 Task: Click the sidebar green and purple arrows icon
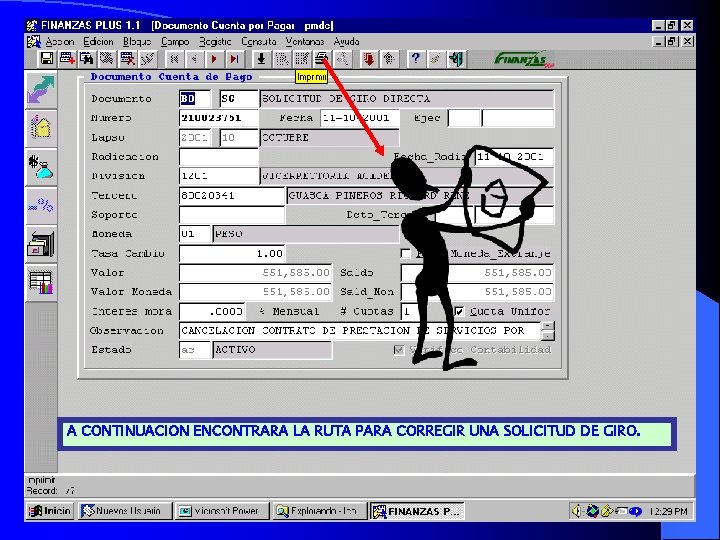pyautogui.click(x=41, y=89)
